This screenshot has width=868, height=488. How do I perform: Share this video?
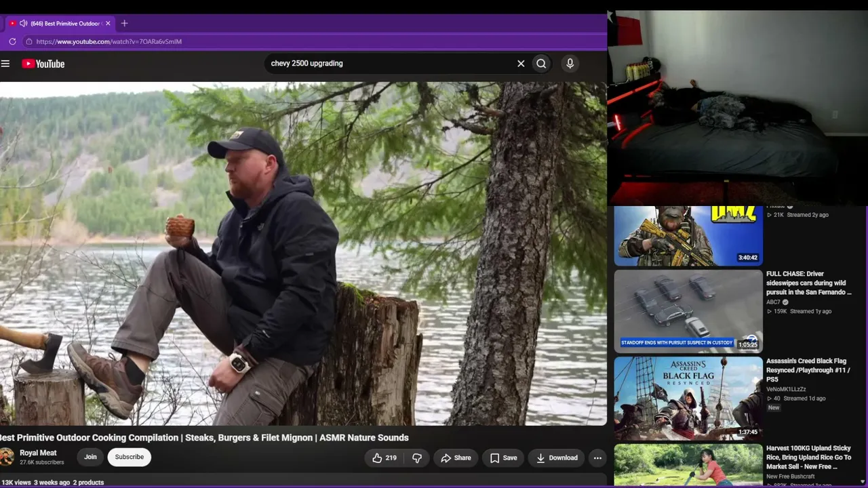[x=456, y=458]
